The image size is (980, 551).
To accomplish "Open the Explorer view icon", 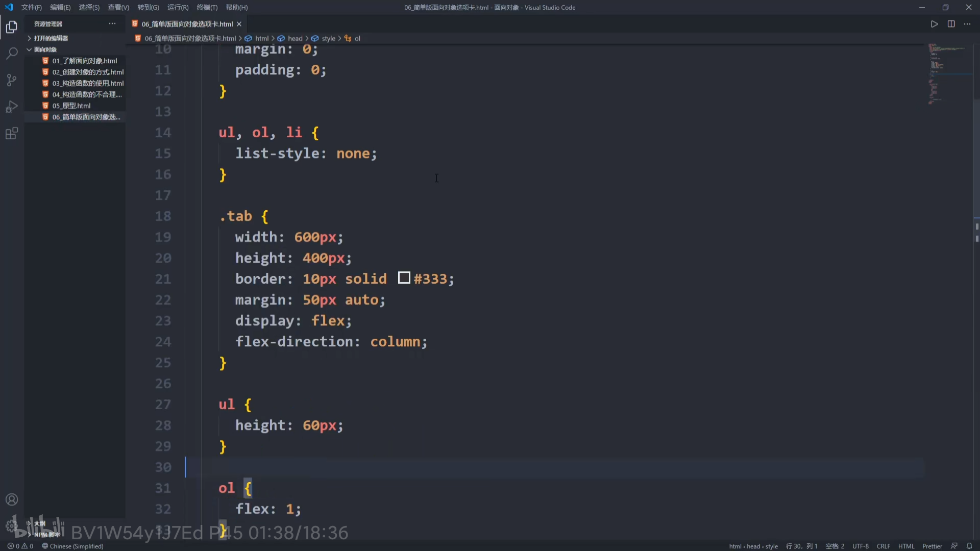I will [11, 27].
